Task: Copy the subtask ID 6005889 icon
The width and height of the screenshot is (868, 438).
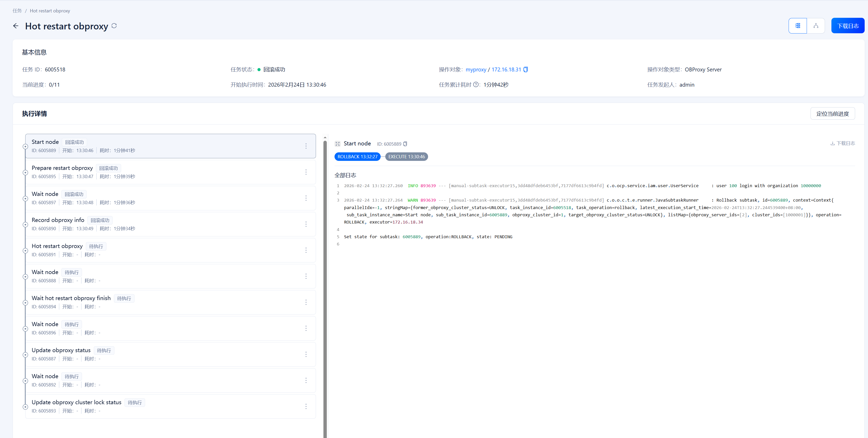Action: (405, 144)
